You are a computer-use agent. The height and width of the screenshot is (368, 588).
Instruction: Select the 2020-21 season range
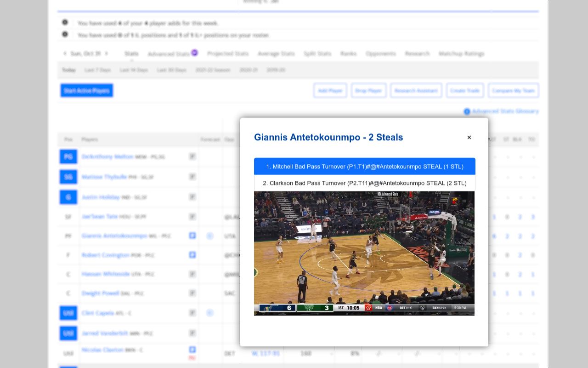(249, 70)
